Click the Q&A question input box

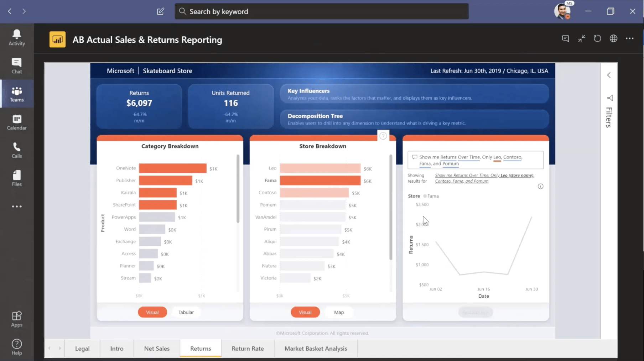pos(476,160)
